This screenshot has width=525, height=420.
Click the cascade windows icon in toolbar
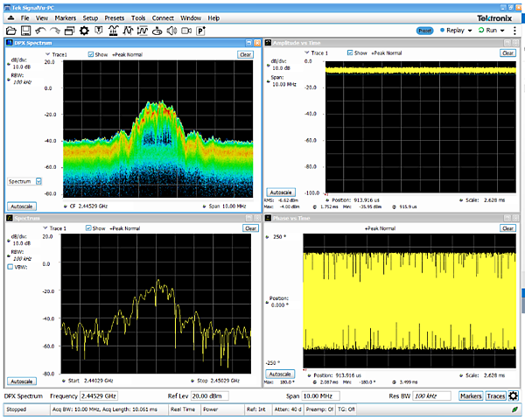click(69, 31)
